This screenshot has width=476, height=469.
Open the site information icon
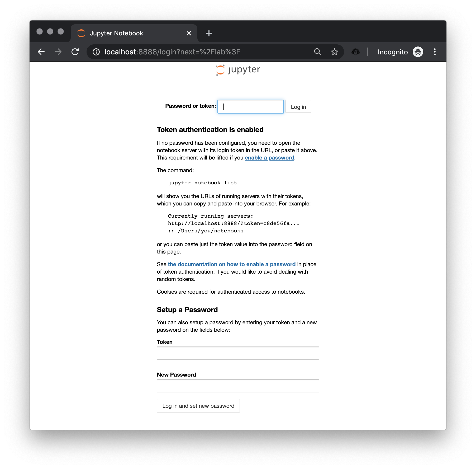[x=96, y=52]
